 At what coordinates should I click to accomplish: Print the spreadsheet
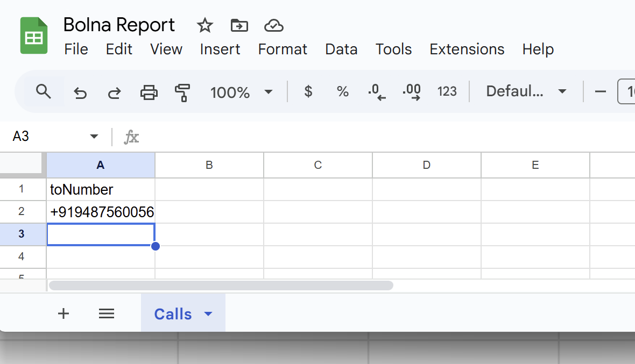(149, 91)
